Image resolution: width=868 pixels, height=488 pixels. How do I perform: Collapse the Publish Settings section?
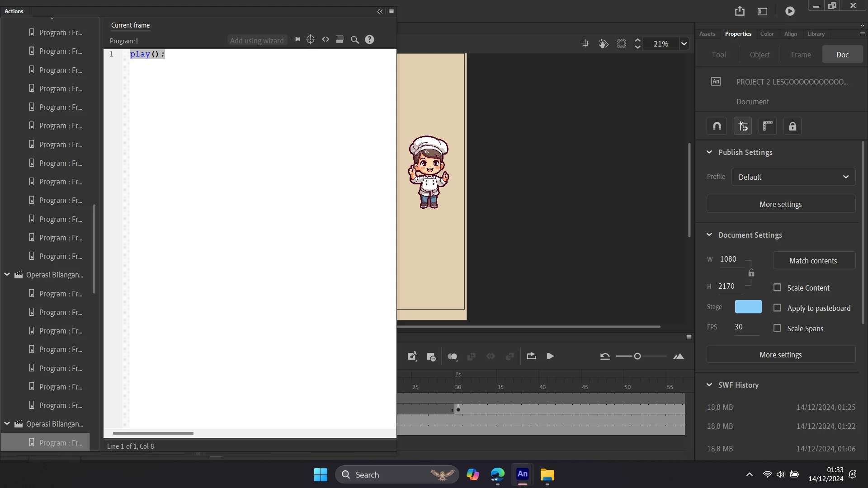[709, 152]
